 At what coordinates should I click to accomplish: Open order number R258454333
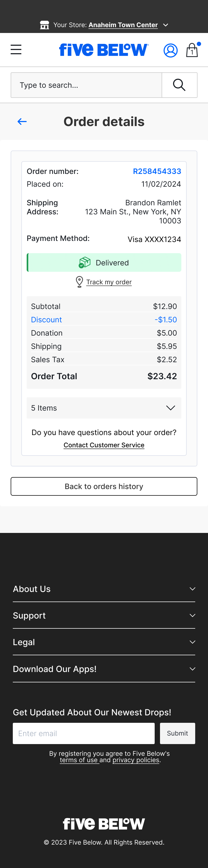tap(157, 171)
